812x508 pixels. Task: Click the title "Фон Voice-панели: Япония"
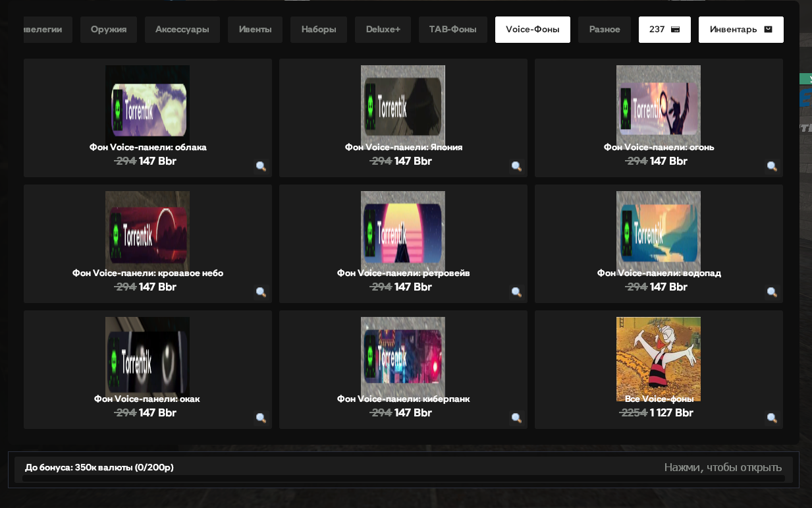tap(404, 148)
